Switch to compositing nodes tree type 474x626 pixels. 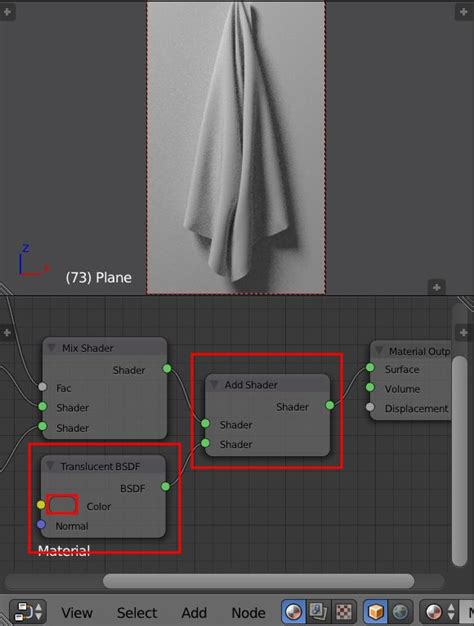click(x=319, y=611)
